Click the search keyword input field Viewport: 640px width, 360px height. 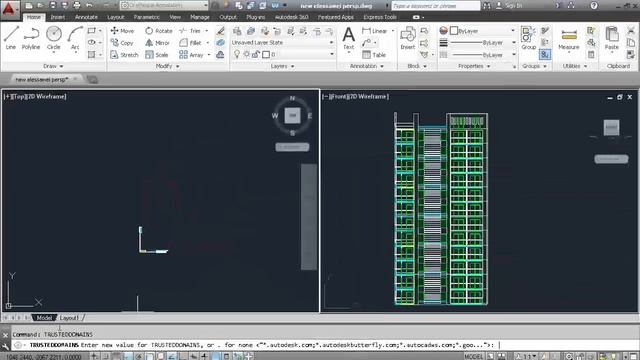click(436, 6)
